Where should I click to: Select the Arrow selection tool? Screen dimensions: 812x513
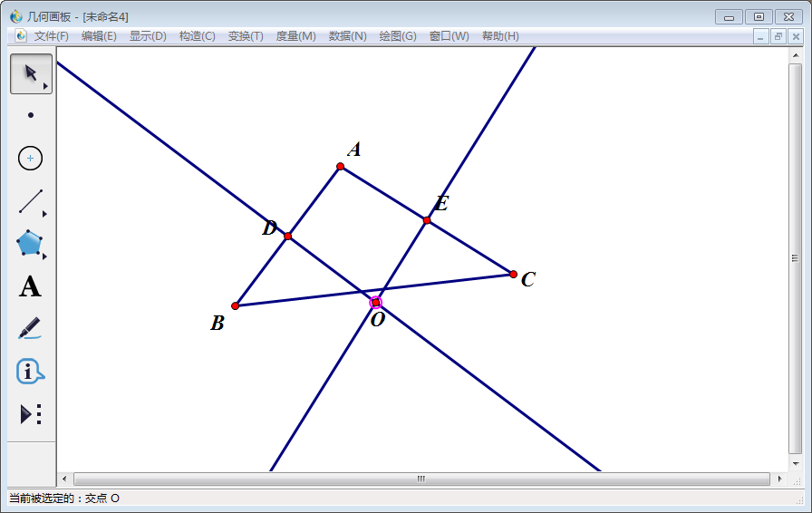[31, 73]
